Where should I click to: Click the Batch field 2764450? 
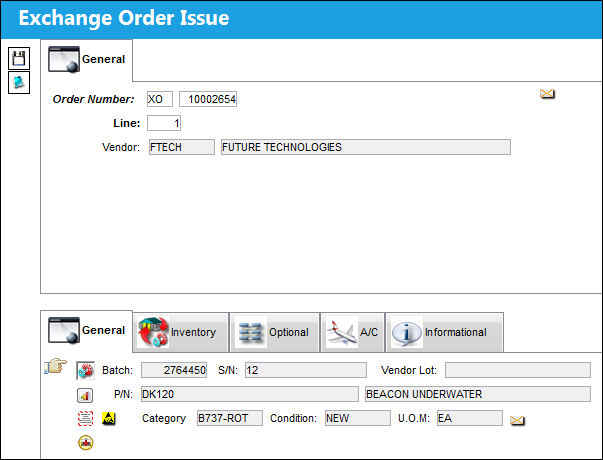coord(174,370)
